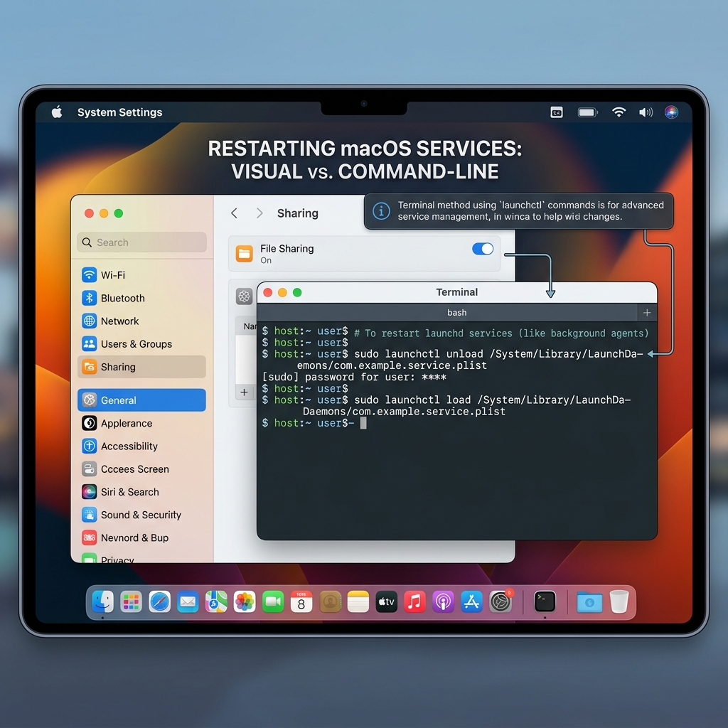Image resolution: width=728 pixels, height=728 pixels.
Task: Click the volume icon in menu bar
Action: (646, 112)
